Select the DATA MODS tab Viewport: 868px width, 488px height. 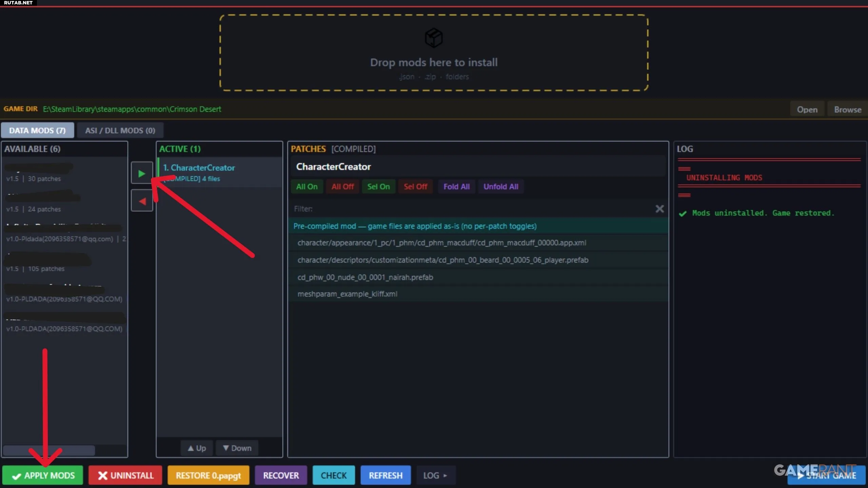click(x=37, y=131)
